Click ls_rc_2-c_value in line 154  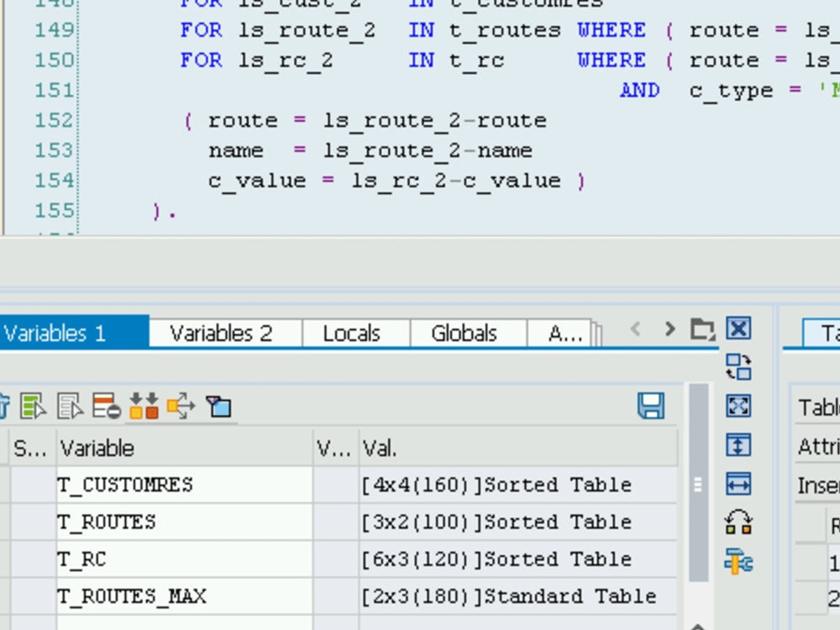456,181
